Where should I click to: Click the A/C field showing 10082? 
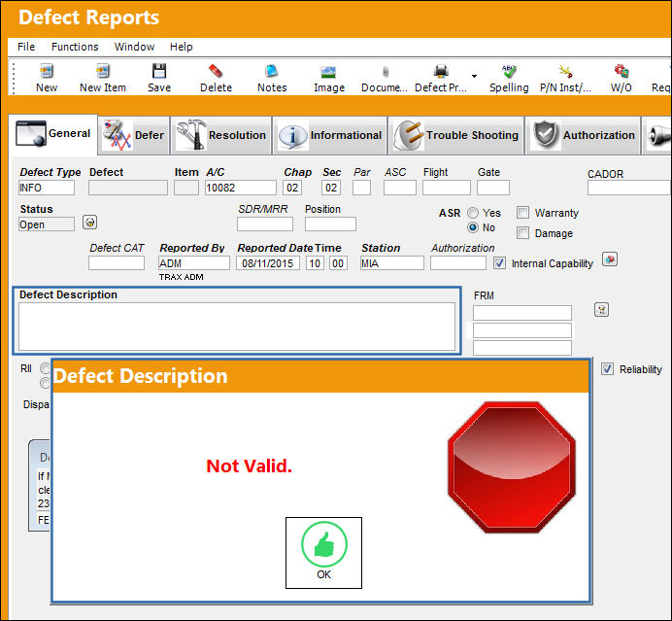[x=241, y=188]
